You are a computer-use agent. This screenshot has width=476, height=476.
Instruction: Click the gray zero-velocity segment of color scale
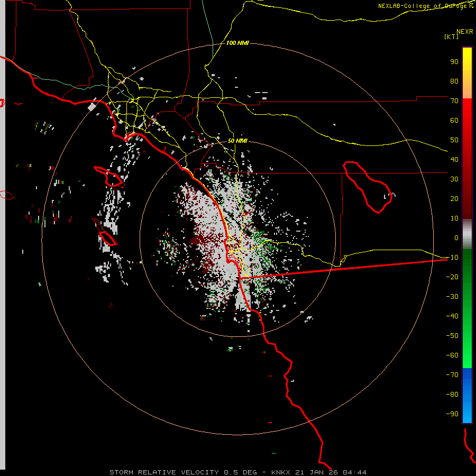click(467, 234)
